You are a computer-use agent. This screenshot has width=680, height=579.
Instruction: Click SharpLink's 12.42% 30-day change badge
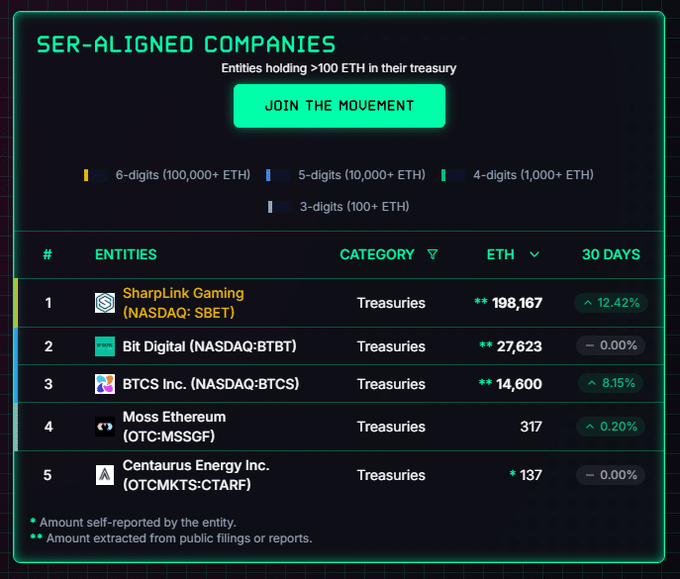point(610,303)
